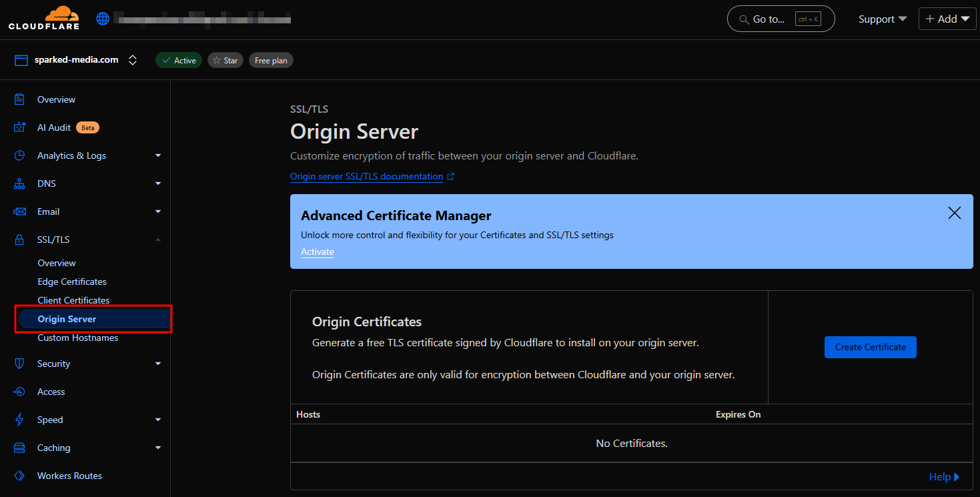Click the Expires On column header

click(x=739, y=414)
